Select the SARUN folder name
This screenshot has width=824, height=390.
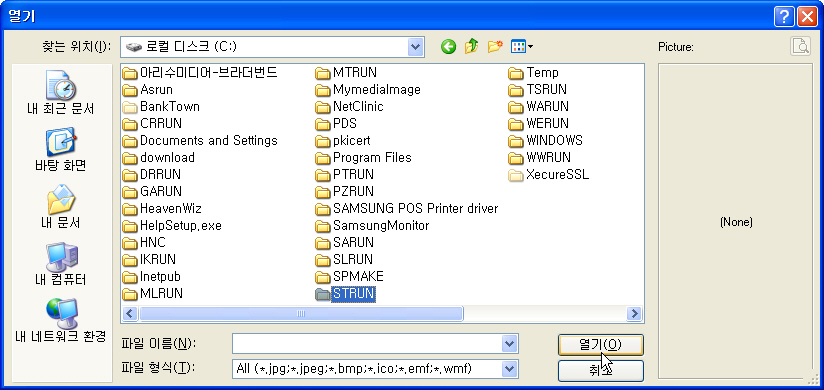pyautogui.click(x=353, y=242)
